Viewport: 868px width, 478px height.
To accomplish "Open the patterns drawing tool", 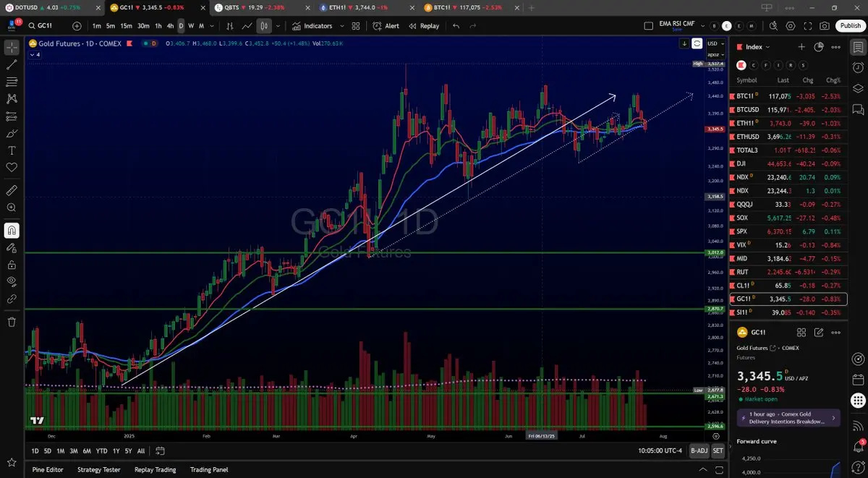I will pos(12,99).
